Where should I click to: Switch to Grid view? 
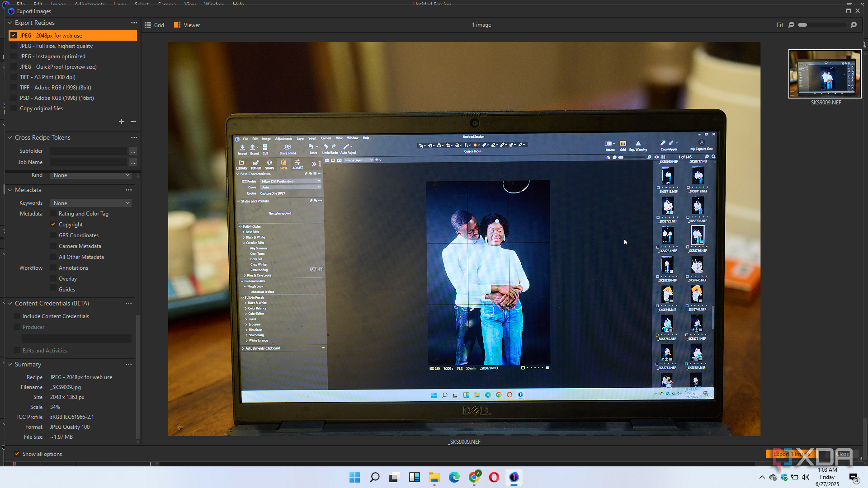point(154,25)
